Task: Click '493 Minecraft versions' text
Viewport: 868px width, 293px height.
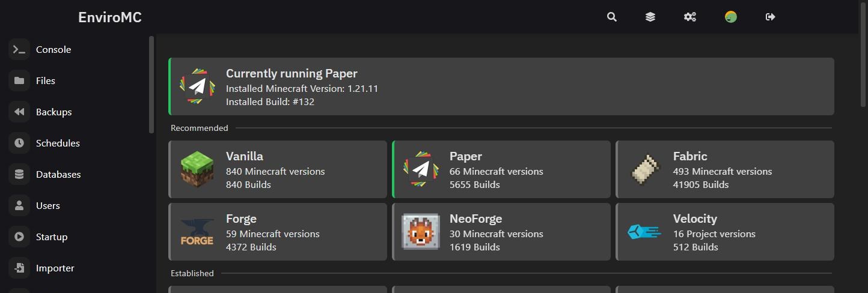Action: (723, 171)
